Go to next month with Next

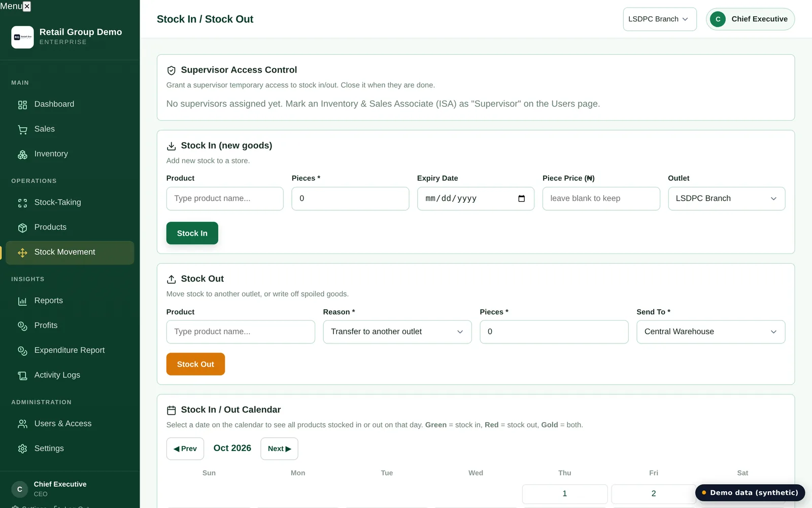tap(279, 449)
